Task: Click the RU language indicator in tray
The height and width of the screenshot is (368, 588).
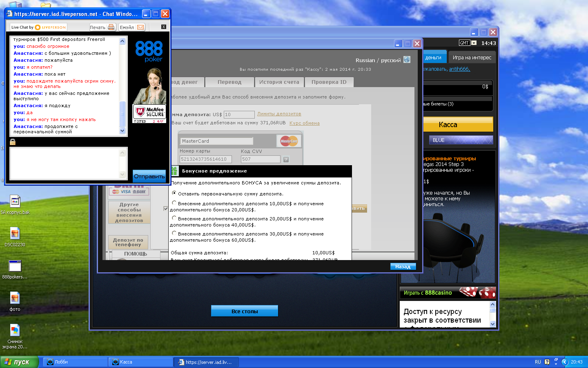Action: tap(538, 362)
